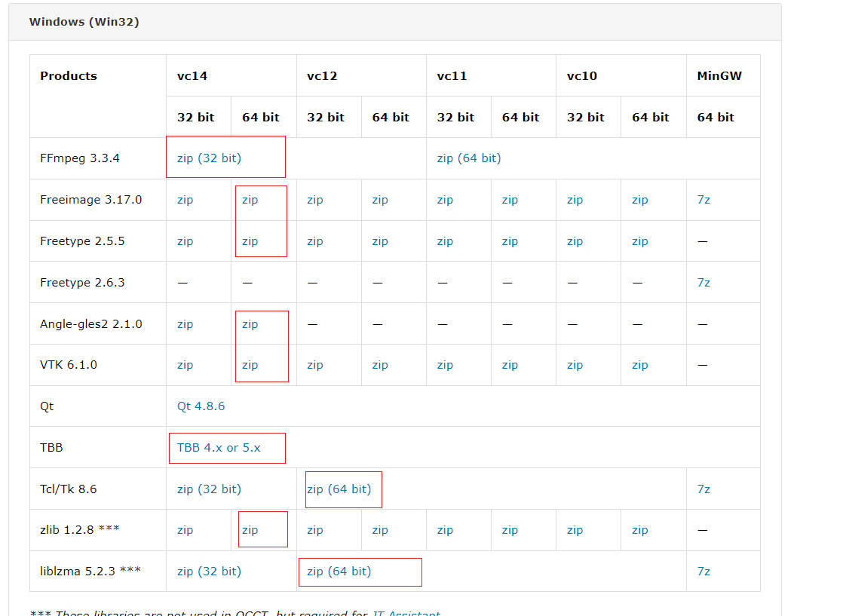This screenshot has height=616, width=843.
Task: Click the Windows (Win32) panel header
Action: (x=84, y=22)
